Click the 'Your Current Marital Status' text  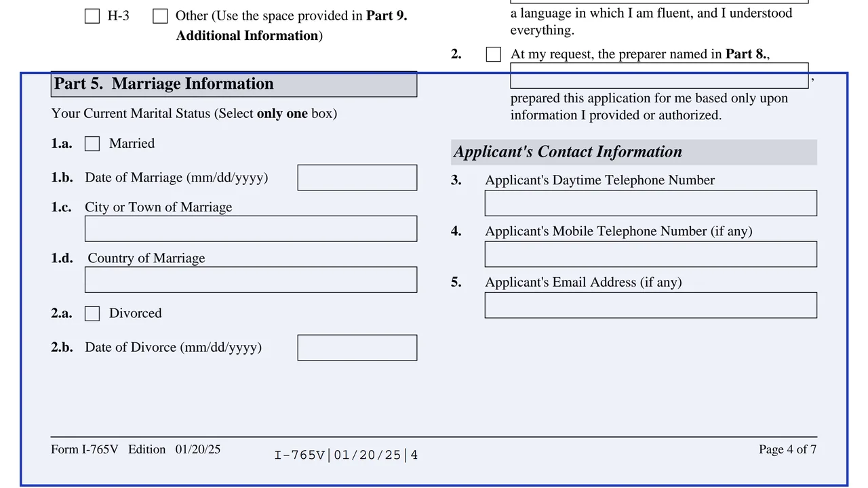click(x=194, y=113)
